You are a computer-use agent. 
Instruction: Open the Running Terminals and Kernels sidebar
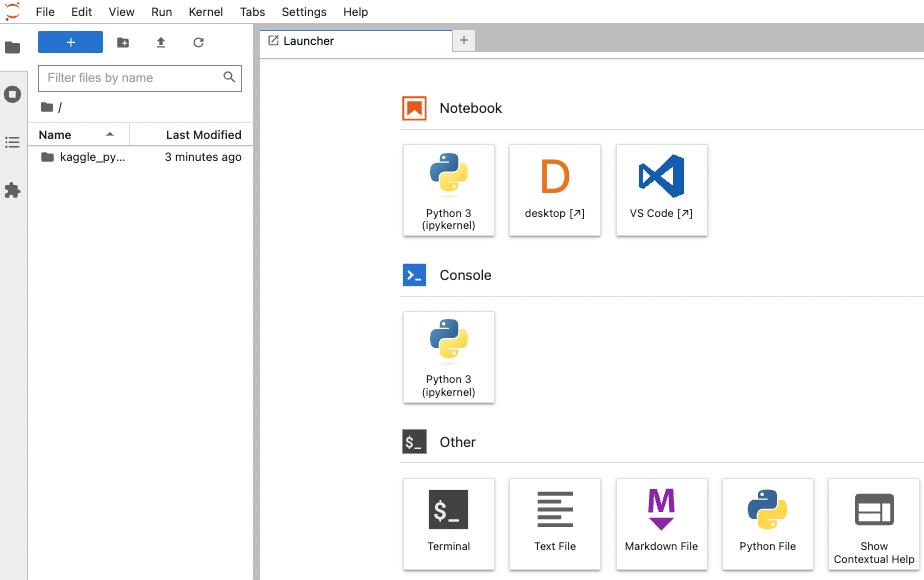tap(12, 95)
